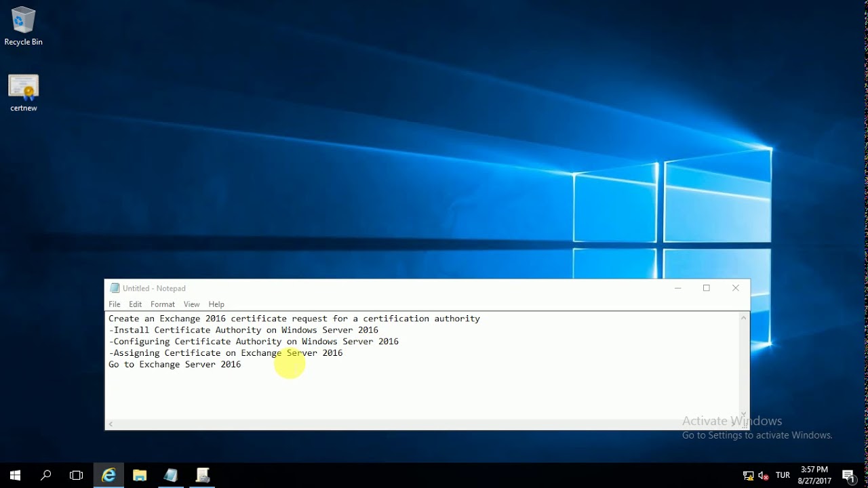The width and height of the screenshot is (868, 488).
Task: Click the horizontal scrollbar left arrow in Notepad
Action: tap(111, 424)
